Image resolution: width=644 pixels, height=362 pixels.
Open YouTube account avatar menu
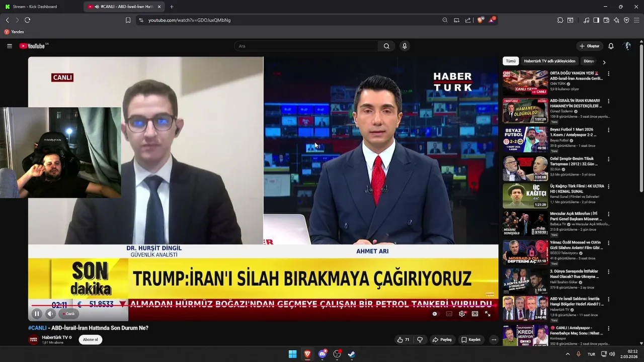click(627, 46)
